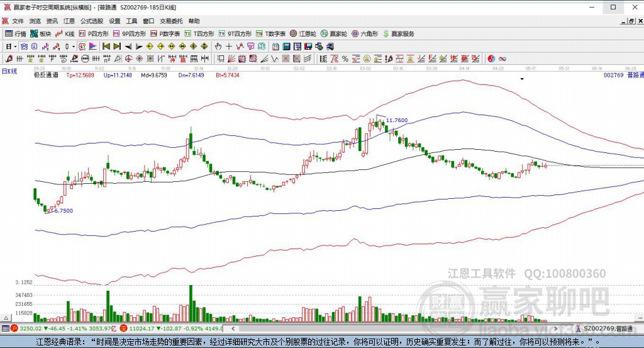Click the blue infinity symbol icon
Image resolution: width=644 pixels, height=348 pixels.
(x=502, y=59)
